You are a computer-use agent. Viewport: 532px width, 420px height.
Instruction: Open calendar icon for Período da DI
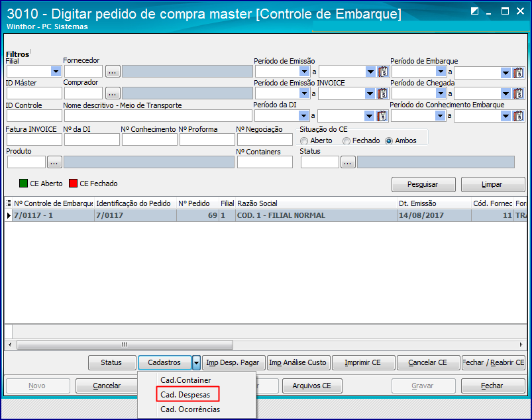click(382, 116)
